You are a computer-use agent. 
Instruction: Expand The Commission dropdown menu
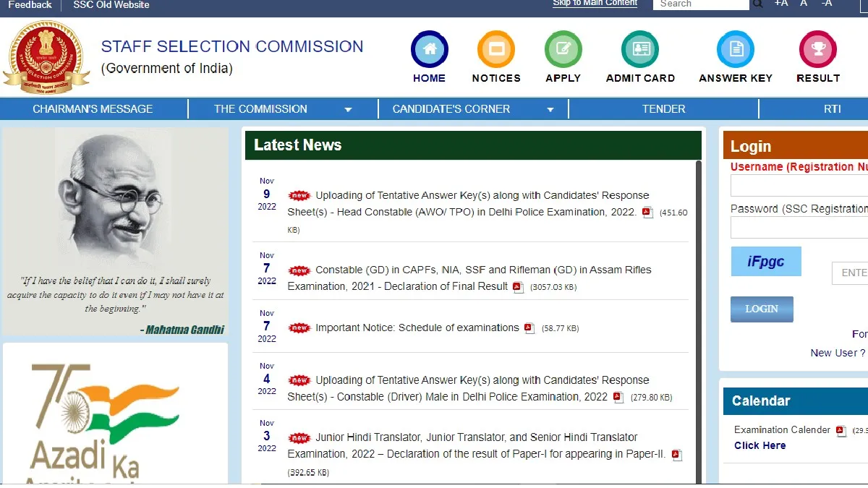click(348, 110)
